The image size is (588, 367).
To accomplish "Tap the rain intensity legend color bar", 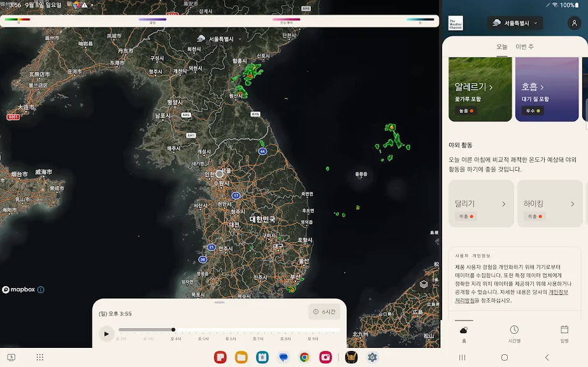I will [x=18, y=19].
